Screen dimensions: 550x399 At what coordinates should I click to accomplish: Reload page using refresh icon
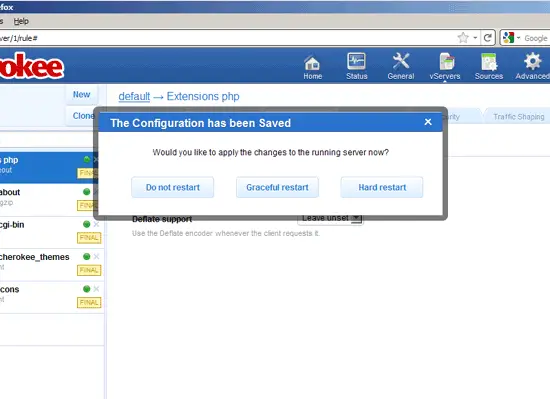pos(488,38)
